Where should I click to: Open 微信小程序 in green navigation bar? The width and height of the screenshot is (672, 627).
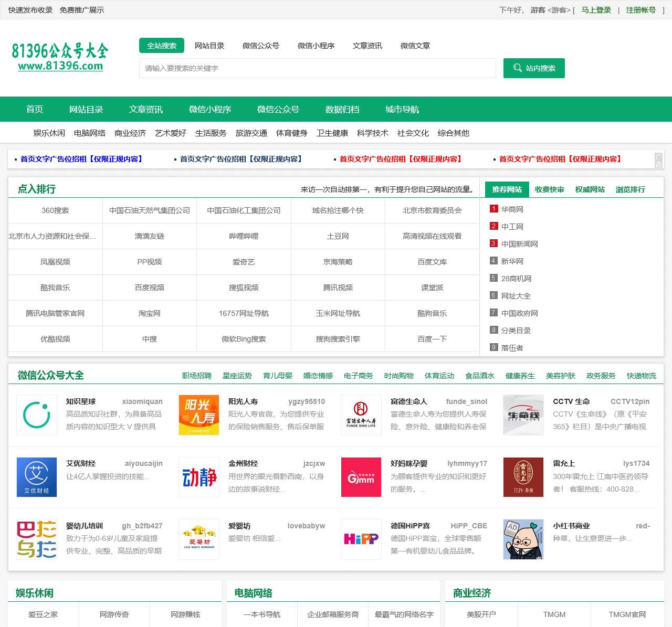click(x=210, y=109)
